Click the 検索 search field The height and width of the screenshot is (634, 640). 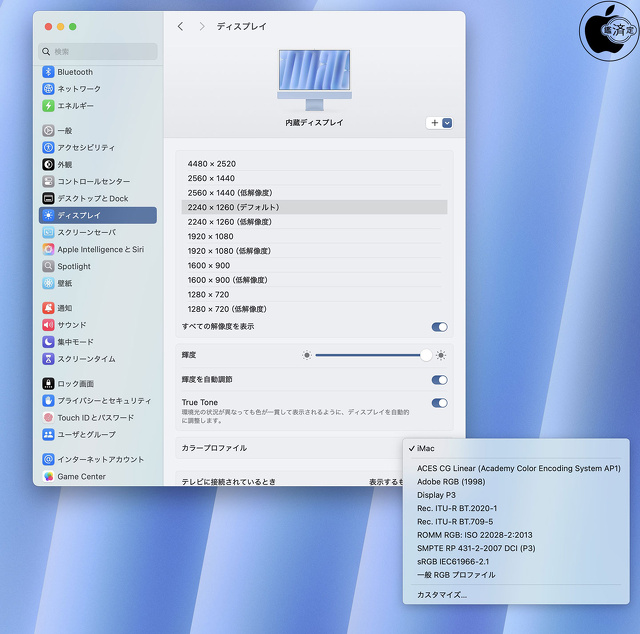pyautogui.click(x=100, y=51)
